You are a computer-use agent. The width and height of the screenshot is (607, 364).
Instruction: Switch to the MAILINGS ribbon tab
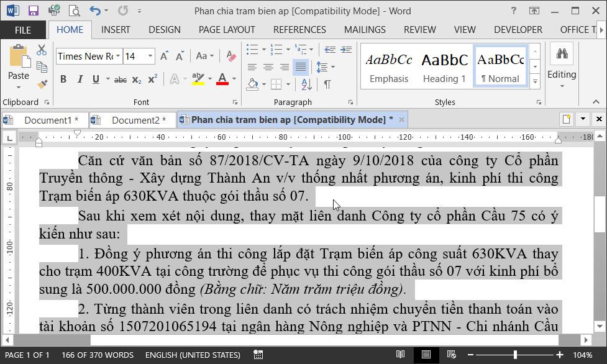365,29
